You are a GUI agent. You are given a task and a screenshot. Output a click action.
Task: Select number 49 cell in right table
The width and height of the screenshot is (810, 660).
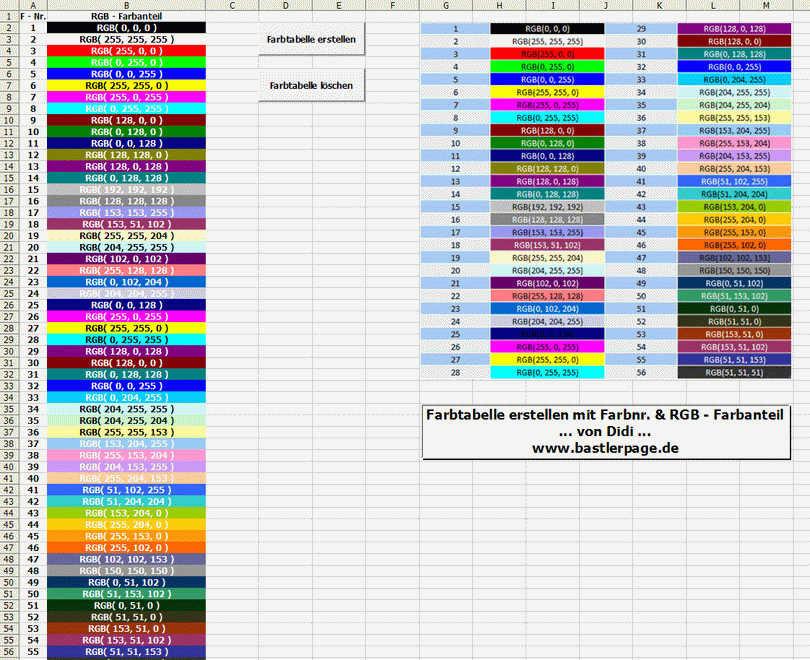tap(641, 284)
